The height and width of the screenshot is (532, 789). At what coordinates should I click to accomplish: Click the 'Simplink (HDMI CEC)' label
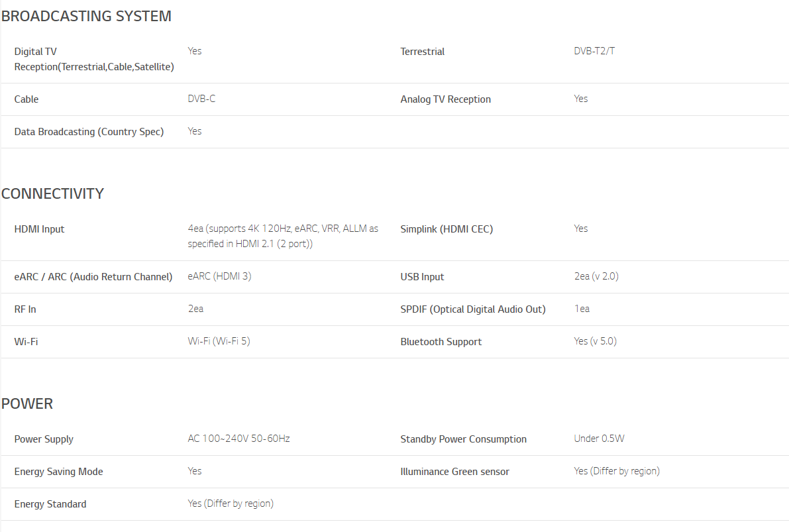pos(447,229)
